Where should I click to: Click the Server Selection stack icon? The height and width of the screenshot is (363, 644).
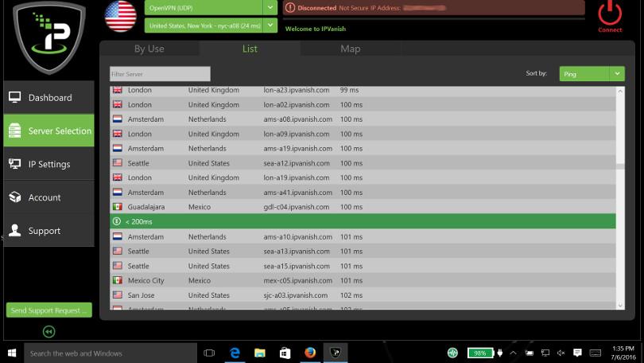coord(15,131)
